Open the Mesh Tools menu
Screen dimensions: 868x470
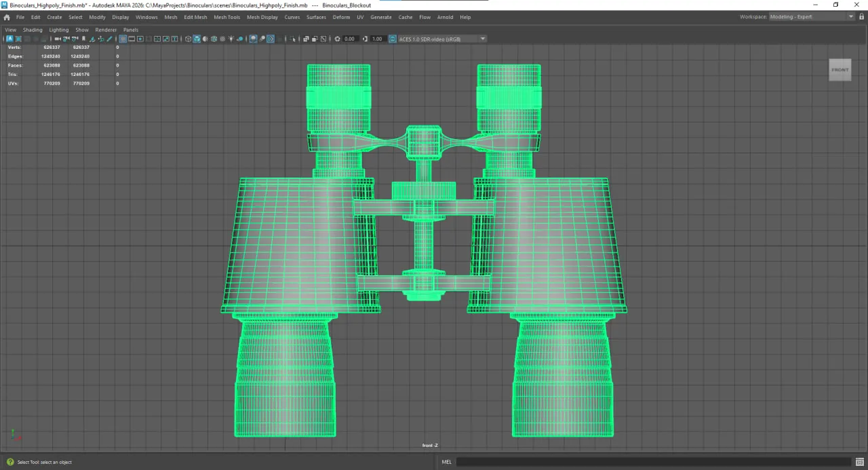click(227, 17)
